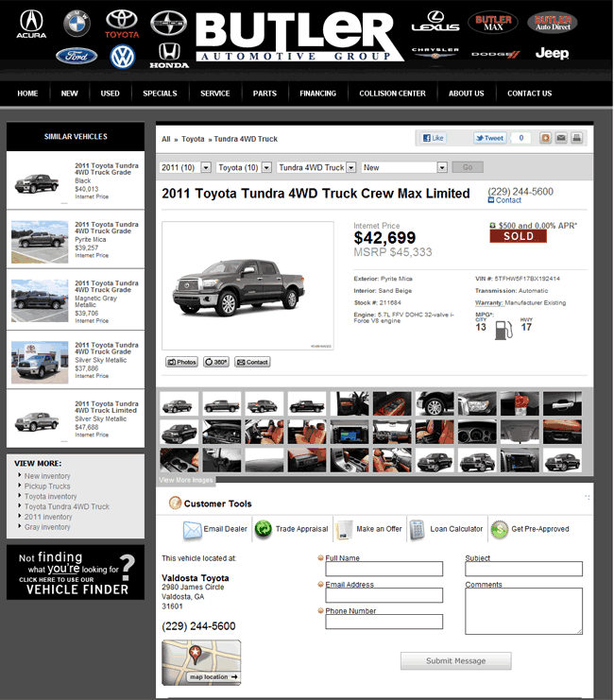The height and width of the screenshot is (700, 614).
Task: Open the HOME menu item
Action: tap(27, 94)
